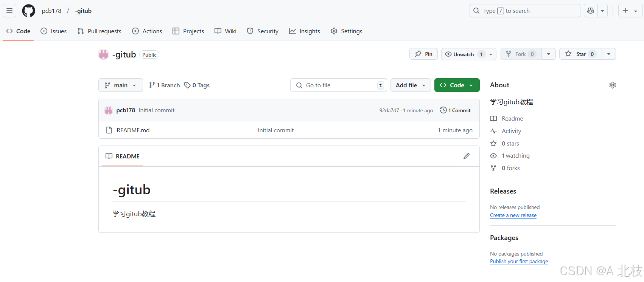
Task: Open the Pull requests tab
Action: 99,31
